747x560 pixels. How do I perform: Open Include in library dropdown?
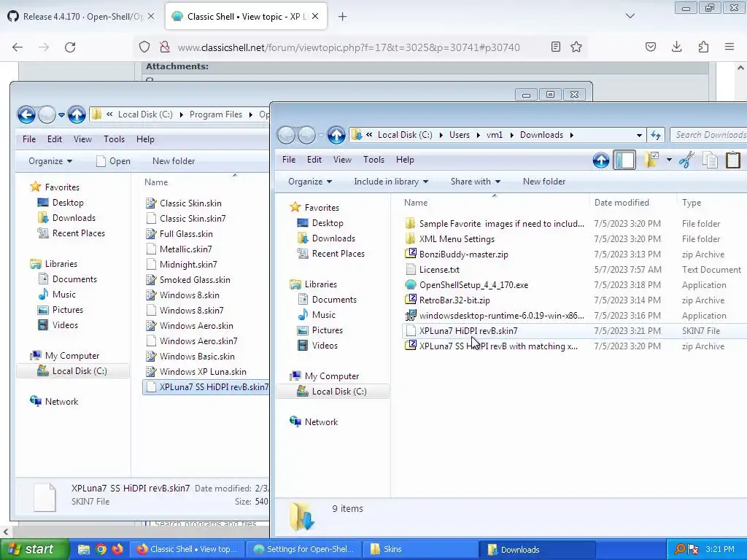391,182
